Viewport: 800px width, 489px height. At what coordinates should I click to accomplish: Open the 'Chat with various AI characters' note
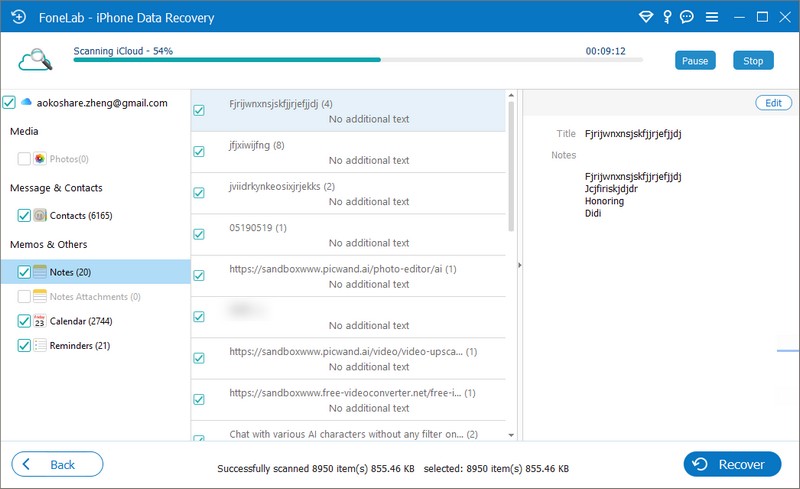click(x=348, y=432)
